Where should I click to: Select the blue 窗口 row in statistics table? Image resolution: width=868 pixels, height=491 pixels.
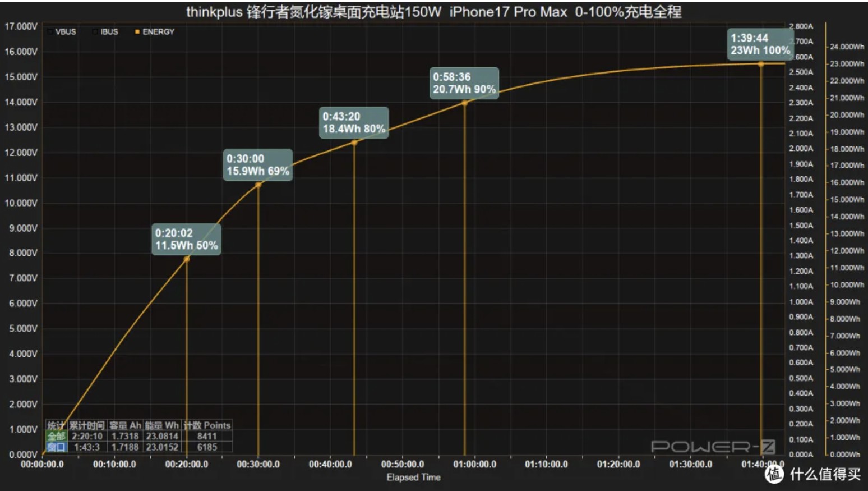56,447
